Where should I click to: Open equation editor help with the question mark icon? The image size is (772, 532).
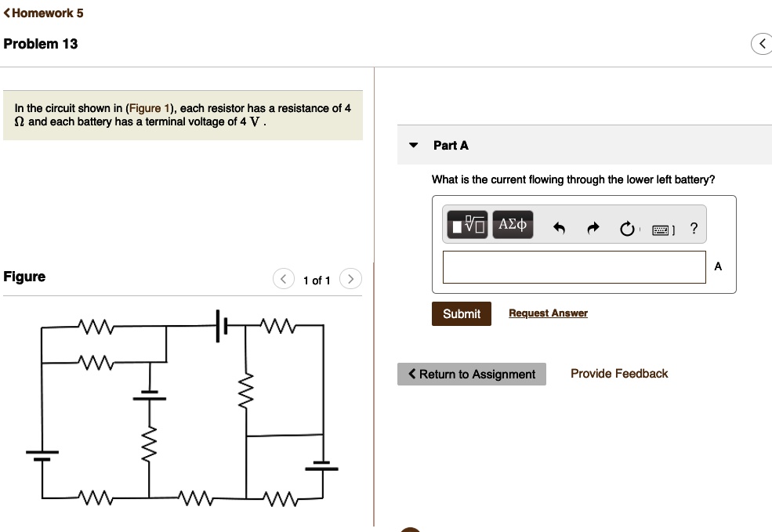pos(693,229)
